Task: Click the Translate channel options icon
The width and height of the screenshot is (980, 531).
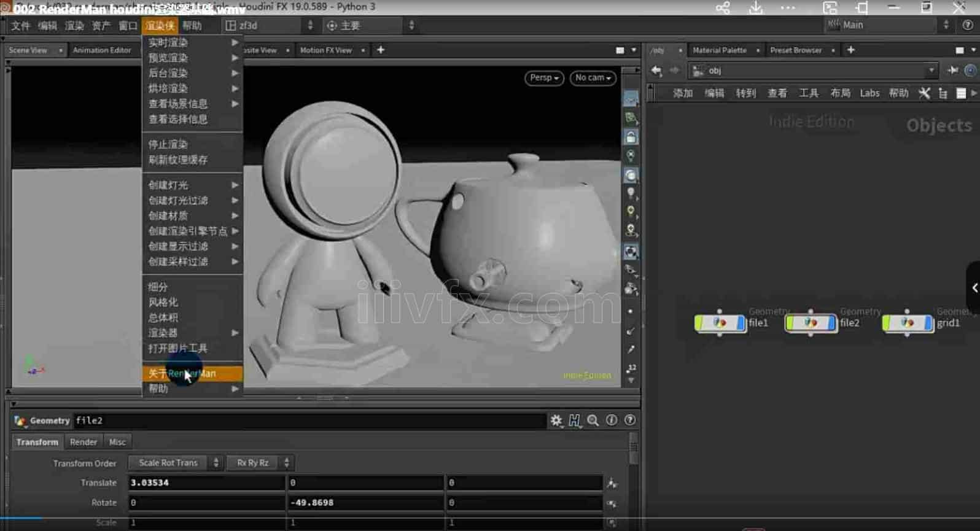Action: click(x=612, y=483)
